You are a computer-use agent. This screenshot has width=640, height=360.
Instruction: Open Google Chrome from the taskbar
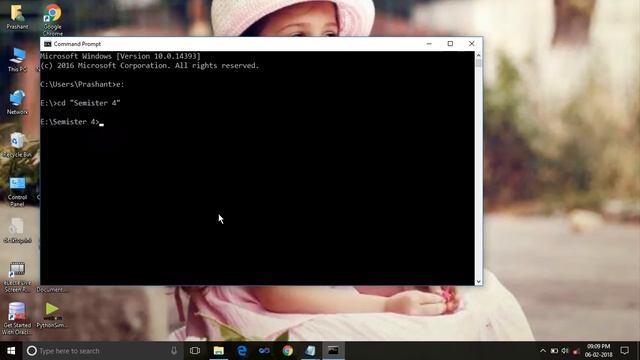(287, 351)
